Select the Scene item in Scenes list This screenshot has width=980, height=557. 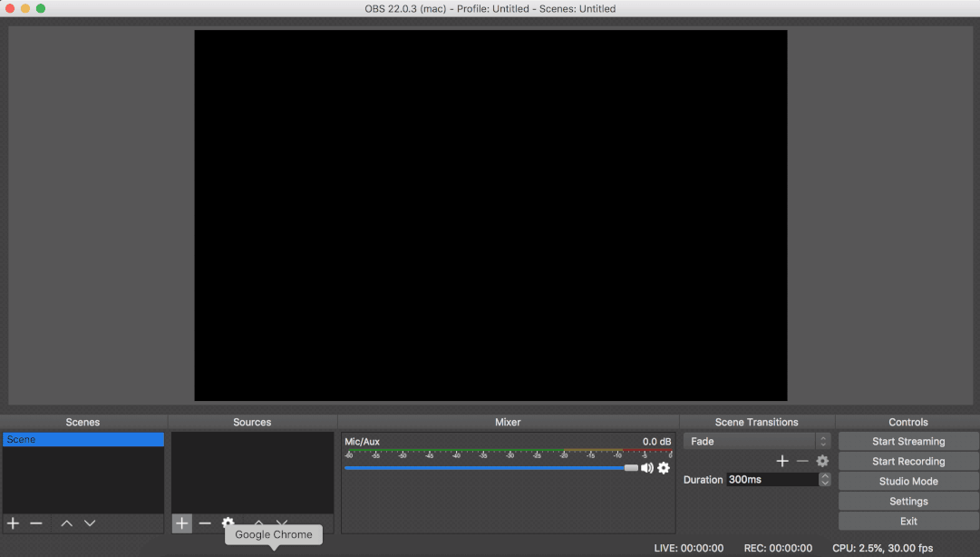pyautogui.click(x=82, y=440)
